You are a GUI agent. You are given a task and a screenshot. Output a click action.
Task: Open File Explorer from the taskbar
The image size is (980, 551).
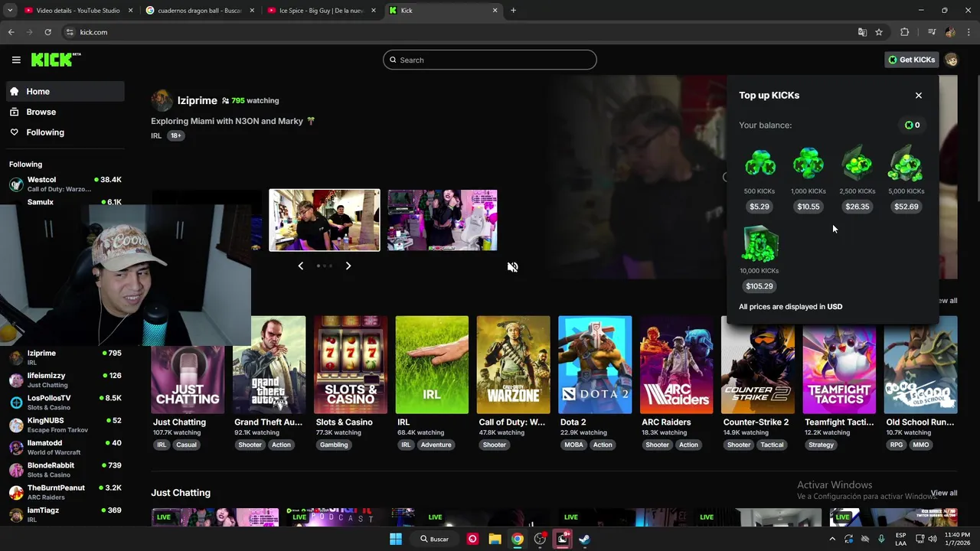(495, 539)
